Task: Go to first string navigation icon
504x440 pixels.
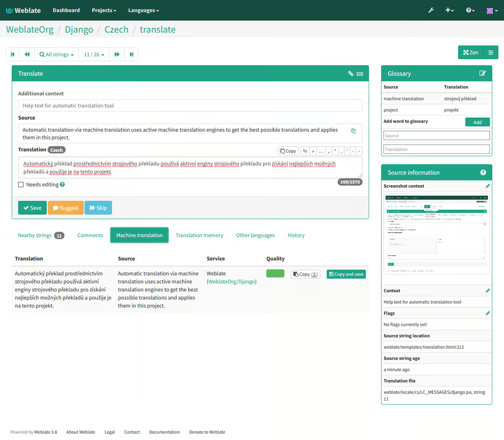Action: click(13, 54)
